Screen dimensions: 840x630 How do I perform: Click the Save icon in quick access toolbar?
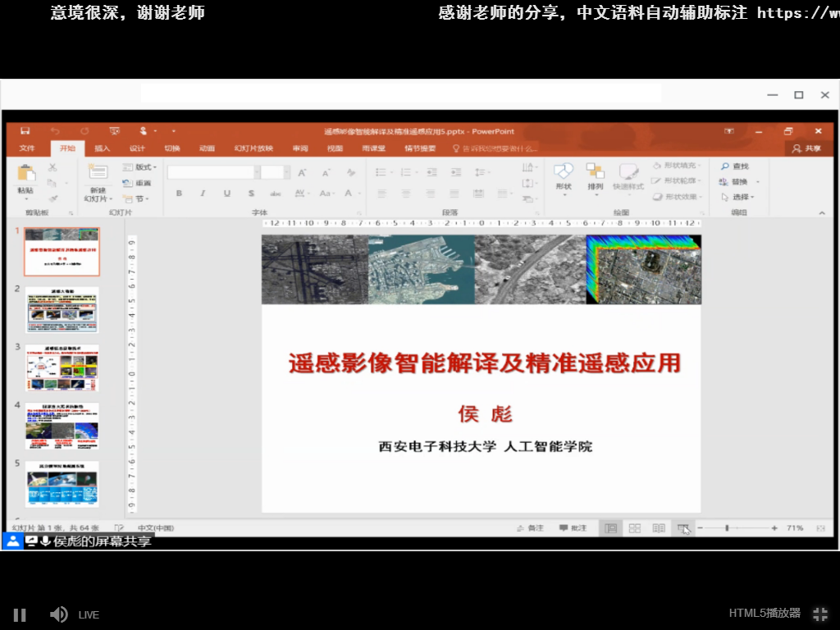pos(25,131)
